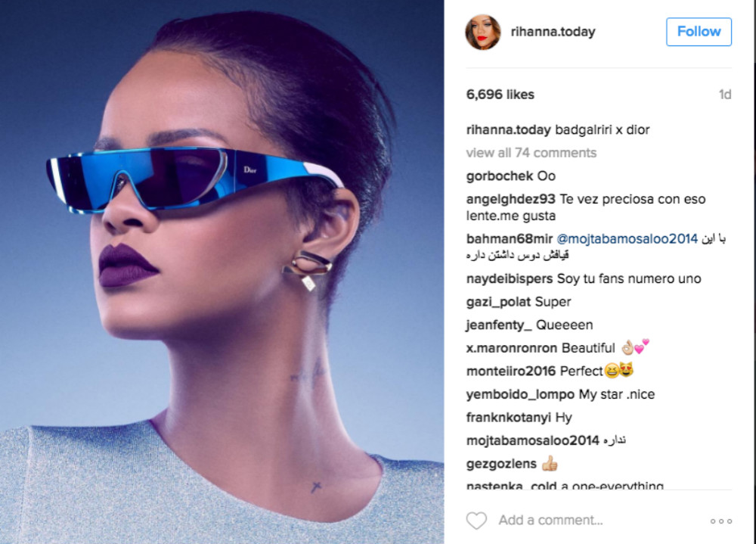Open yemboido_lompo commenter profile
This screenshot has height=544, width=756.
pyautogui.click(x=520, y=394)
